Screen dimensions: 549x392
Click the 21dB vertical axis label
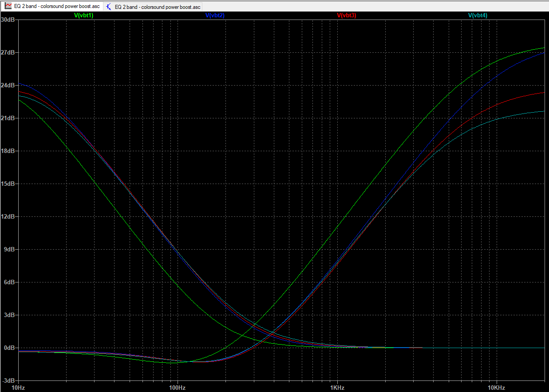8,118
